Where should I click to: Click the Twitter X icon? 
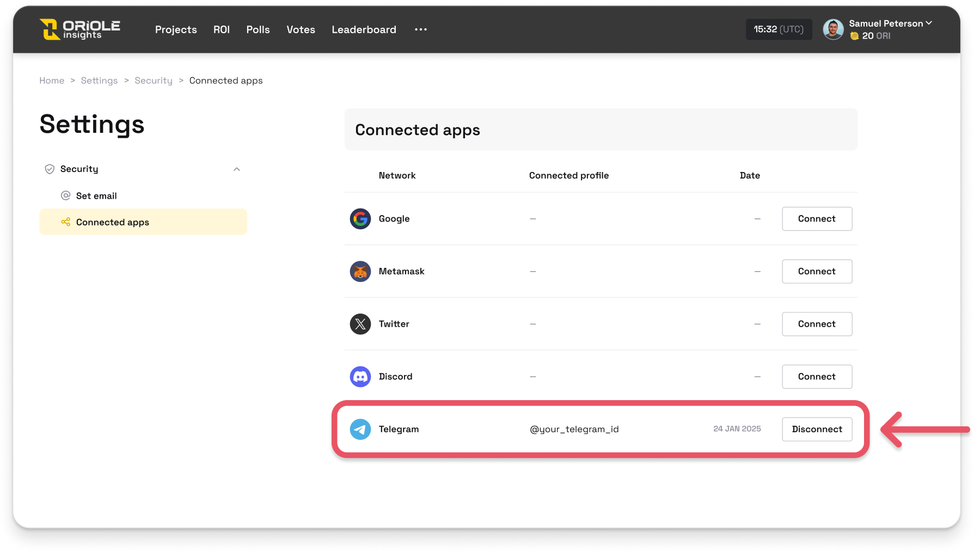(x=360, y=324)
